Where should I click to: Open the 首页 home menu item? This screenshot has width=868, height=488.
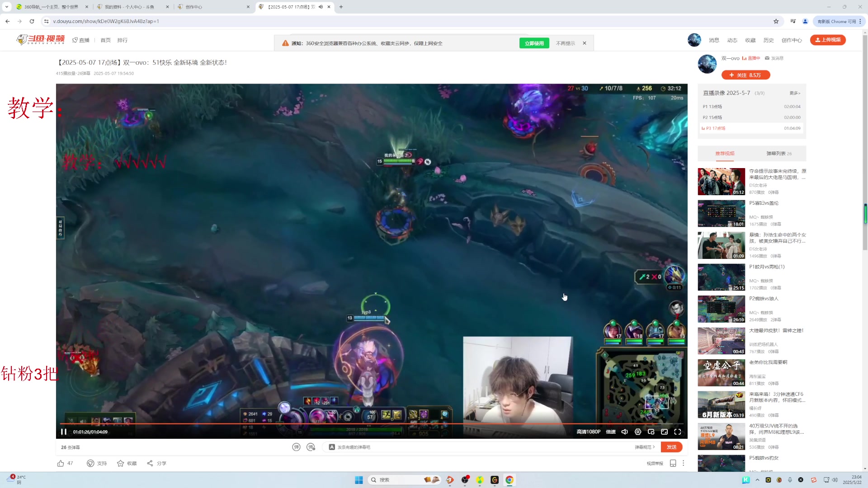[105, 40]
